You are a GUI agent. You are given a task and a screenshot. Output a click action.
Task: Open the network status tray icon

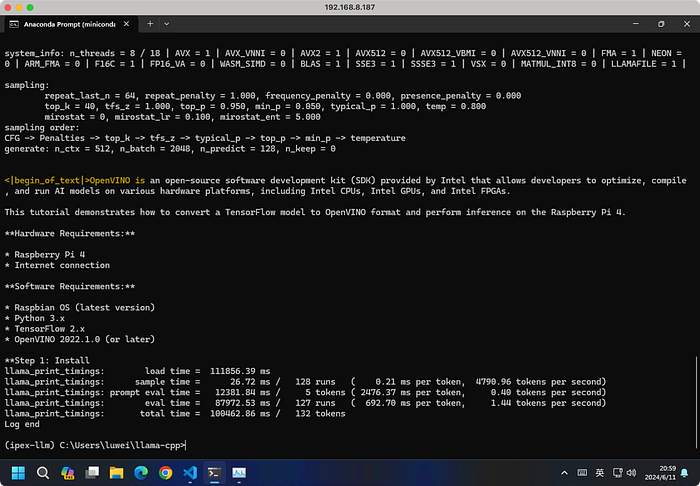point(618,473)
